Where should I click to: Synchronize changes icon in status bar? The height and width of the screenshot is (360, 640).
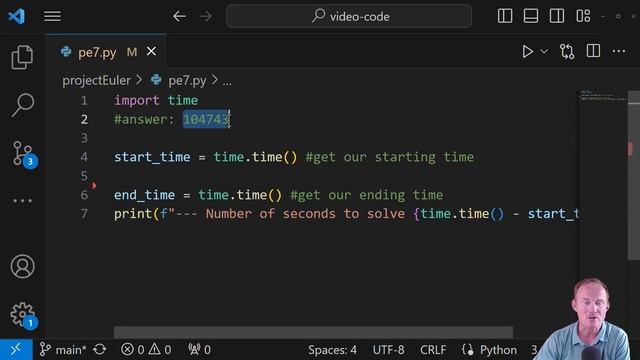click(x=100, y=350)
